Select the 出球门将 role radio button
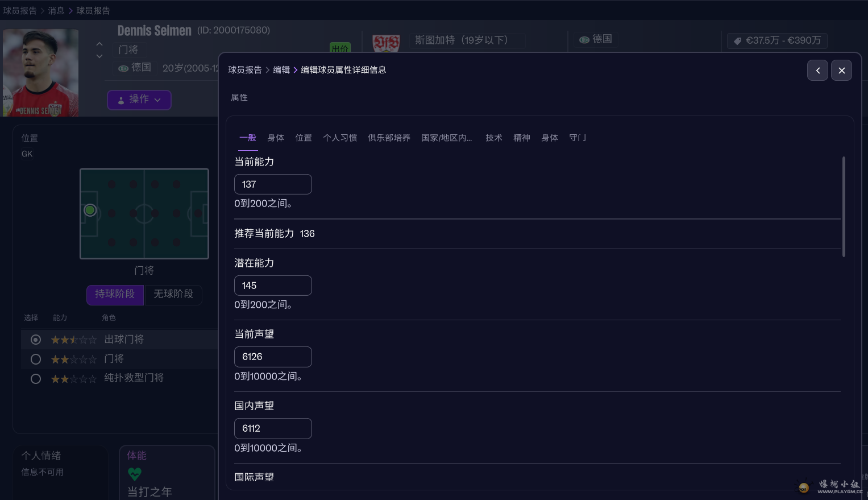This screenshot has width=868, height=500. tap(36, 340)
